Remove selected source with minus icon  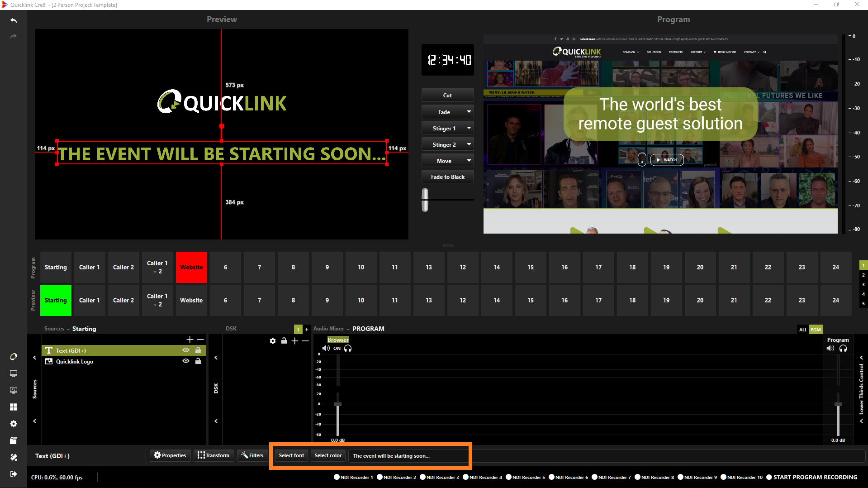[200, 340]
